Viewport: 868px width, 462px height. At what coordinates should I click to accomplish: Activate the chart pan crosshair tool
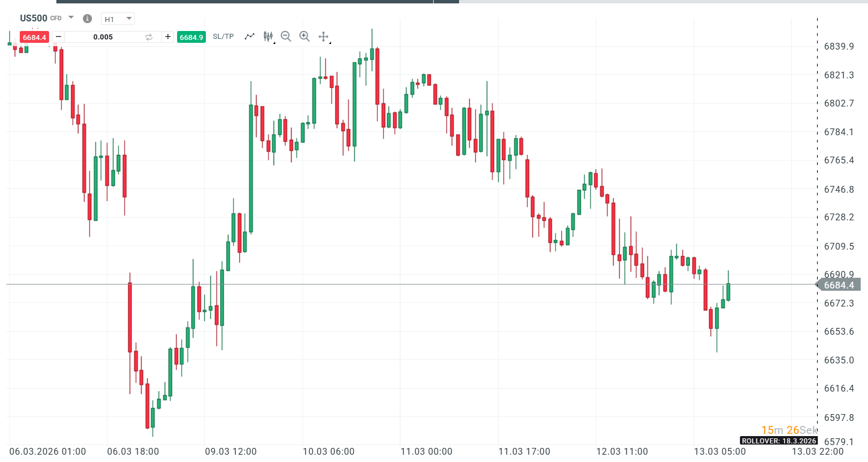pyautogui.click(x=323, y=36)
